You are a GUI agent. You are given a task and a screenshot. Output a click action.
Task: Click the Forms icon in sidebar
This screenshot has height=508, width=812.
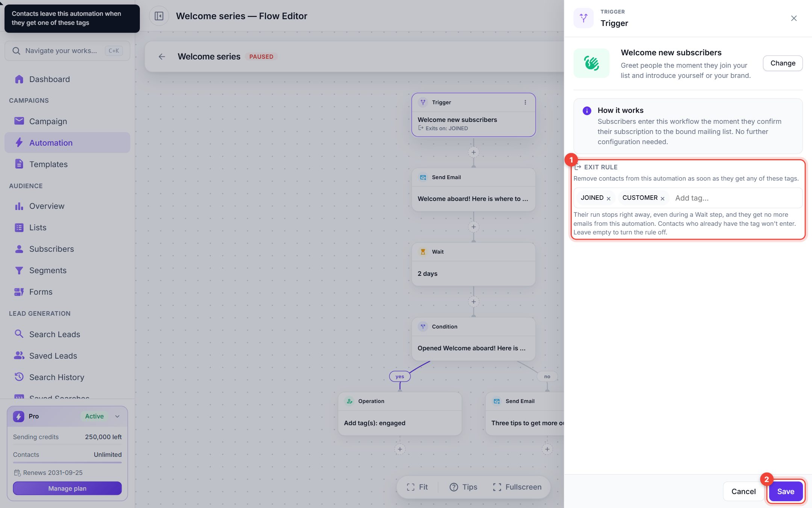[x=19, y=292]
